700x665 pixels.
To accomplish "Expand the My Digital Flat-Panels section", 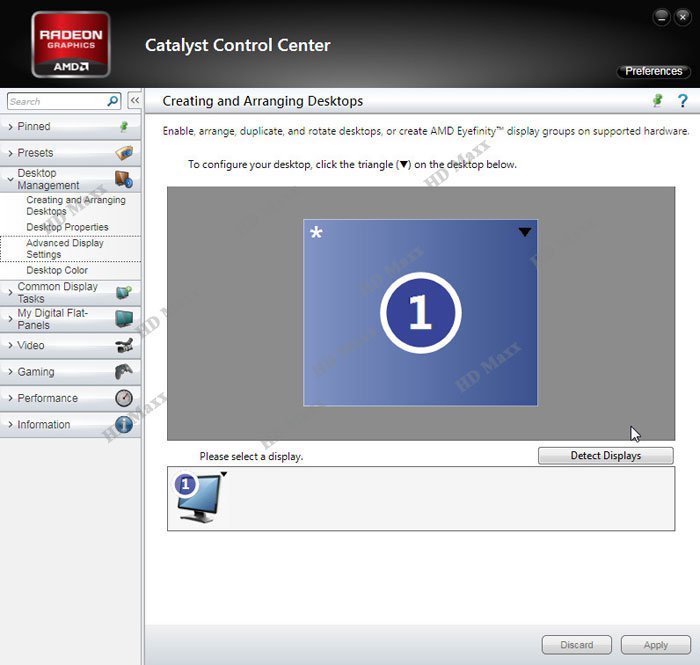I will point(71,319).
